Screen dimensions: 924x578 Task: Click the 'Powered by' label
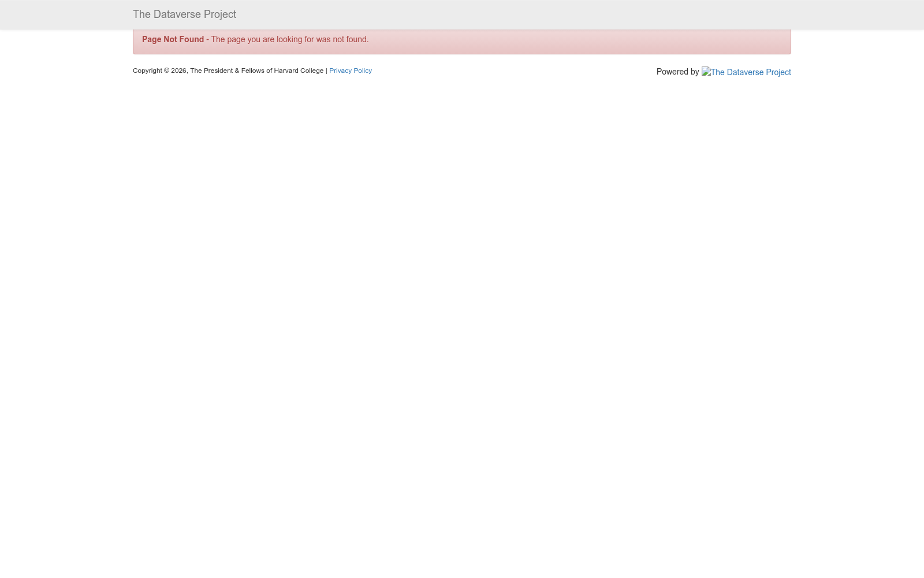click(x=677, y=72)
